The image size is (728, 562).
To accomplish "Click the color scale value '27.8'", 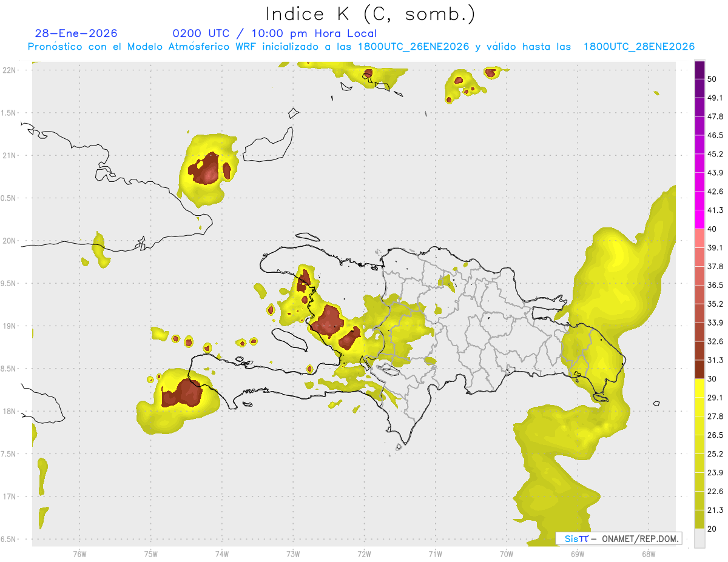I will [x=715, y=416].
